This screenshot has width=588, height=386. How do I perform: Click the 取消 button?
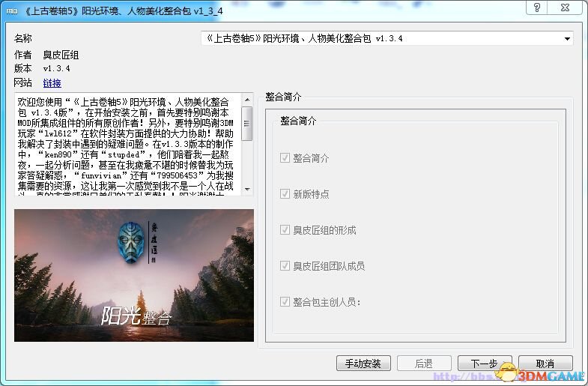pos(545,363)
